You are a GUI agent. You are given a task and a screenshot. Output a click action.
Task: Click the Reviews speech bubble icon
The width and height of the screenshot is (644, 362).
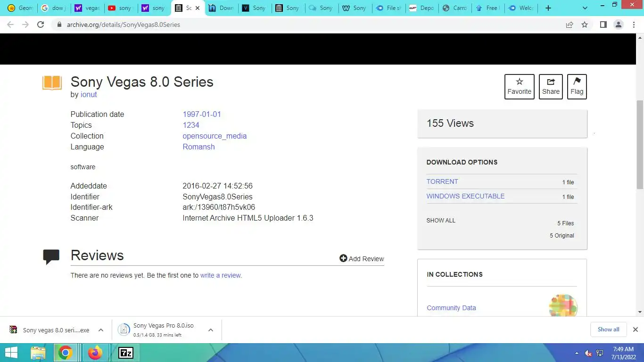(x=51, y=256)
